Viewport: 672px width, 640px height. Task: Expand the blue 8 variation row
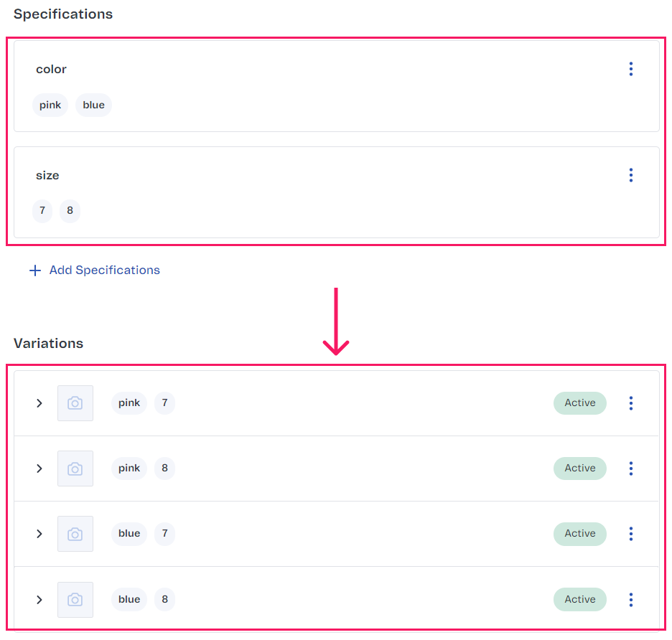[39, 600]
